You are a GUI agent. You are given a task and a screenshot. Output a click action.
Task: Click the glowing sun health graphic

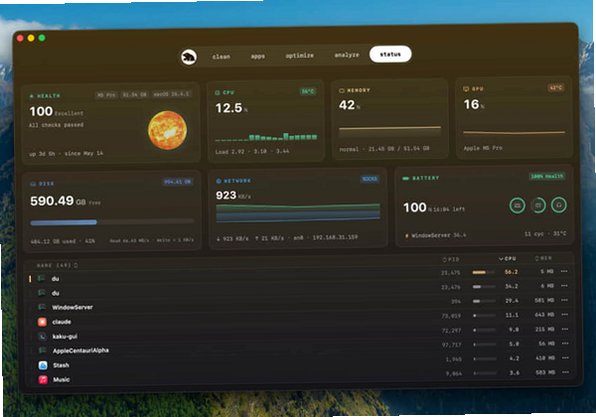(x=167, y=130)
